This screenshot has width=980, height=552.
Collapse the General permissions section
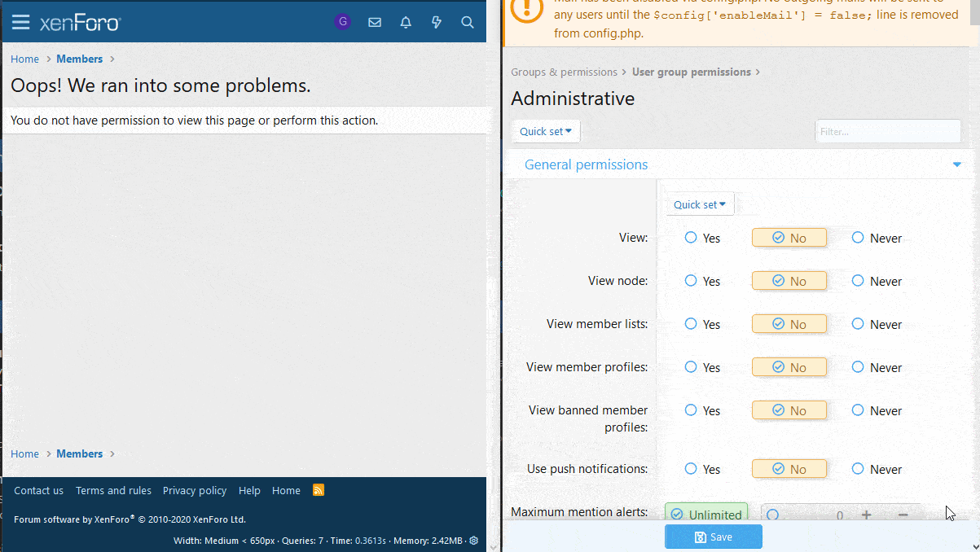[956, 164]
